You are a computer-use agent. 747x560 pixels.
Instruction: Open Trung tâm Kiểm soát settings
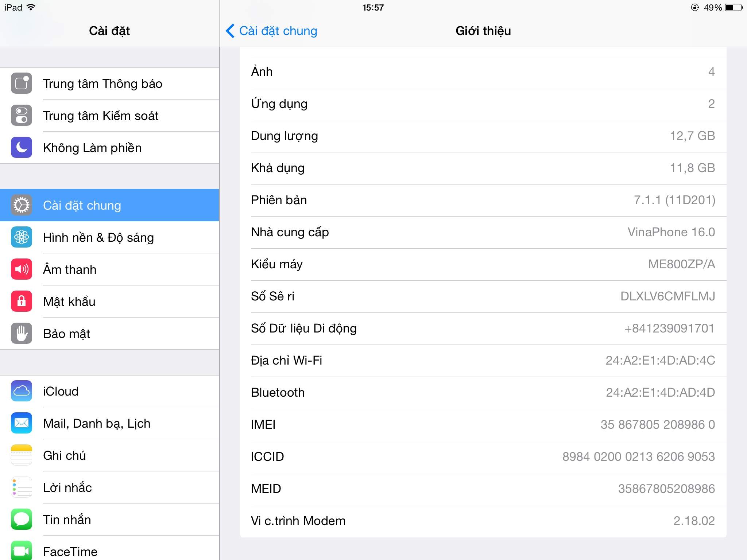tap(109, 116)
